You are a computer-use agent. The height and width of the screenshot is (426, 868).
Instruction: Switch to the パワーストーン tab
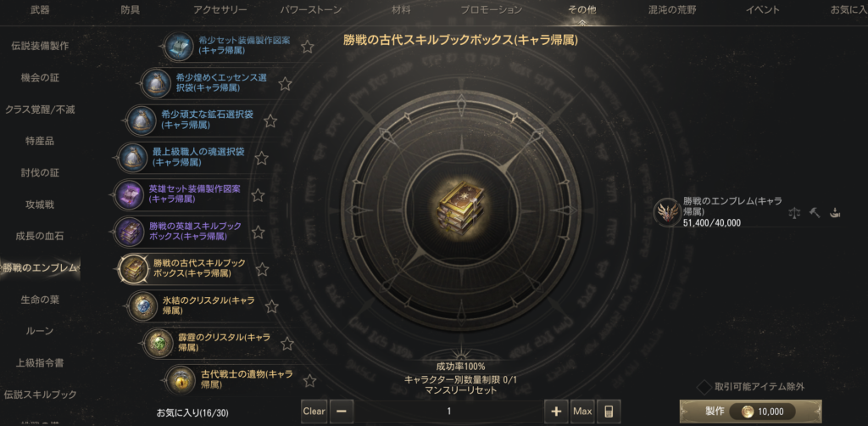tap(310, 9)
